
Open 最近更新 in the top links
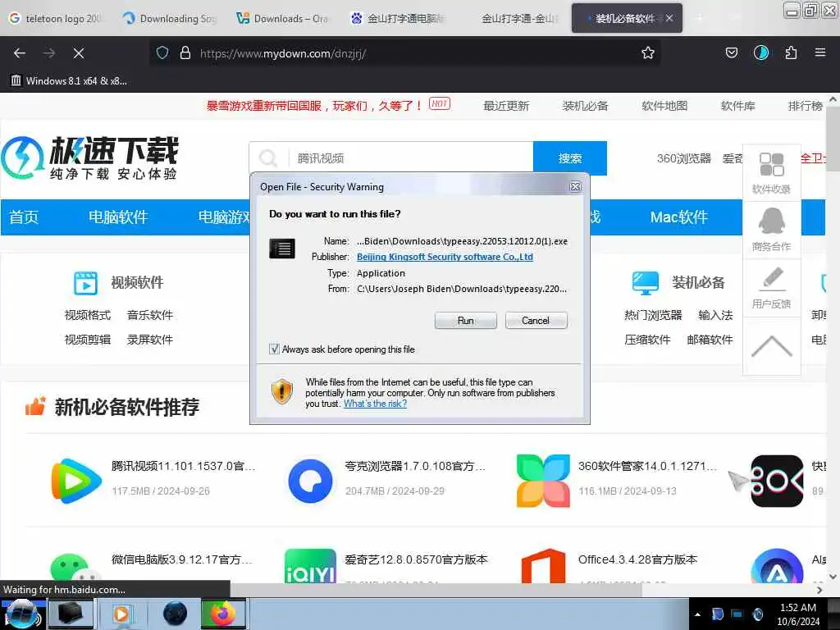(x=505, y=106)
